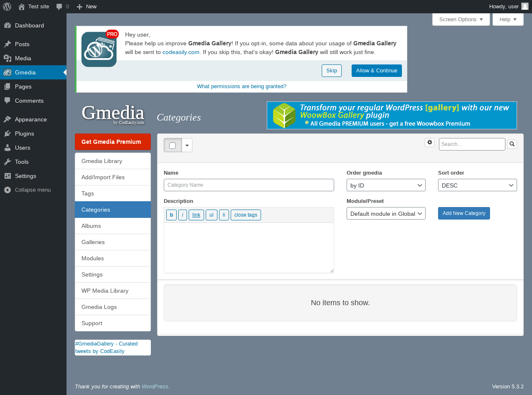532x395 pixels.
Task: Open the user avatar in the top bar
Action: pos(525,6)
